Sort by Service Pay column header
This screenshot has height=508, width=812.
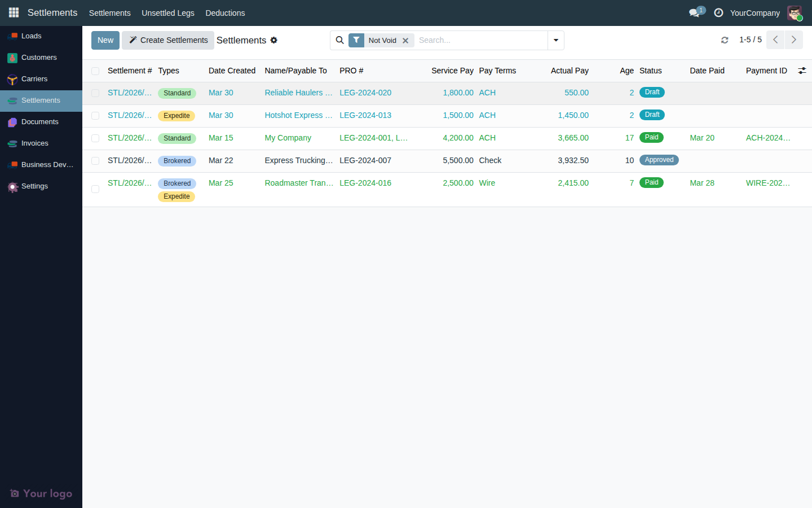tap(452, 71)
